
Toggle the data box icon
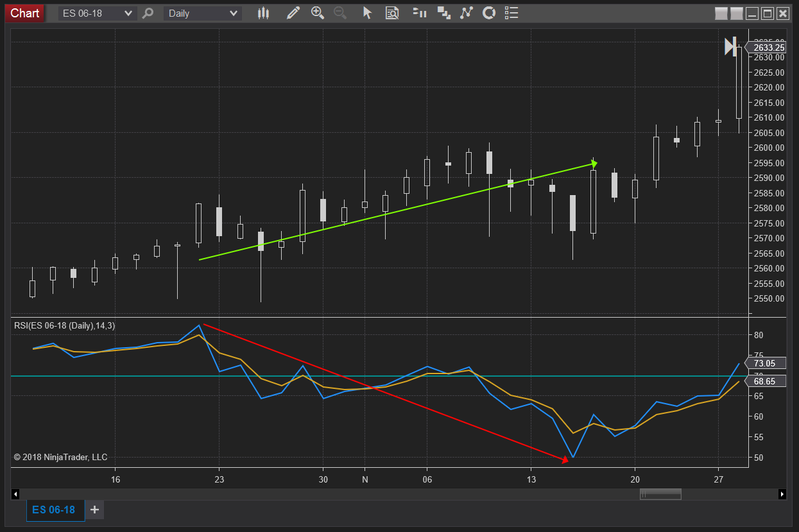392,13
